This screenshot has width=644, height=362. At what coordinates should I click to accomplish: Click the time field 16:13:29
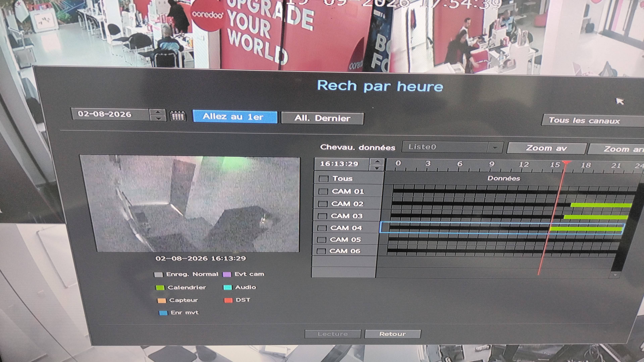click(342, 164)
